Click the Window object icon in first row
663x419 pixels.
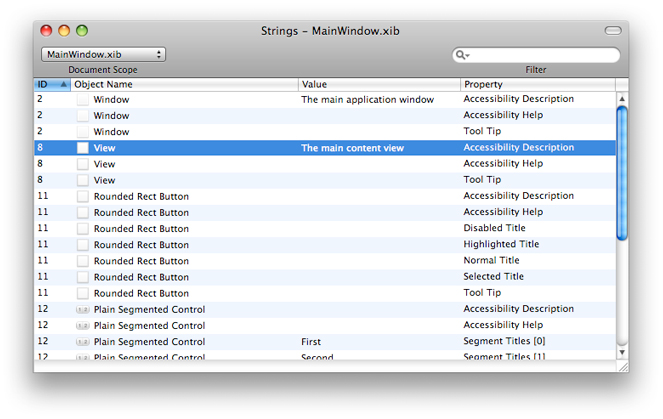coord(83,100)
